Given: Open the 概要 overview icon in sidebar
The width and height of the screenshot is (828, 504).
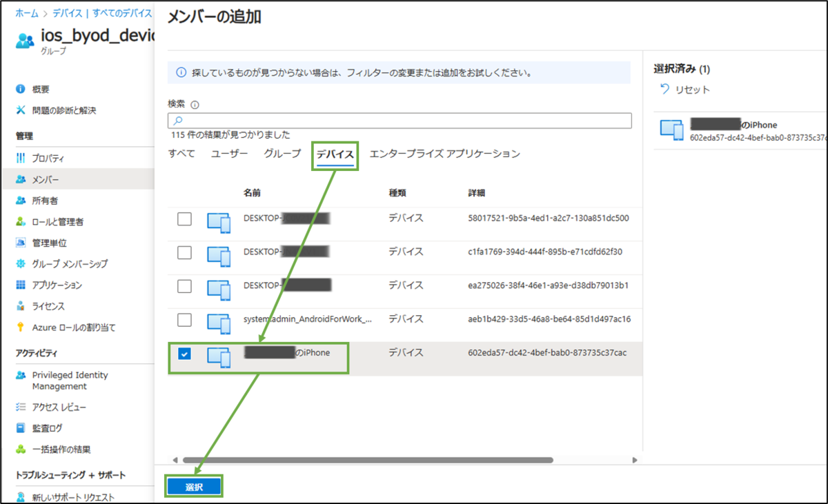Looking at the screenshot, I should (x=21, y=90).
